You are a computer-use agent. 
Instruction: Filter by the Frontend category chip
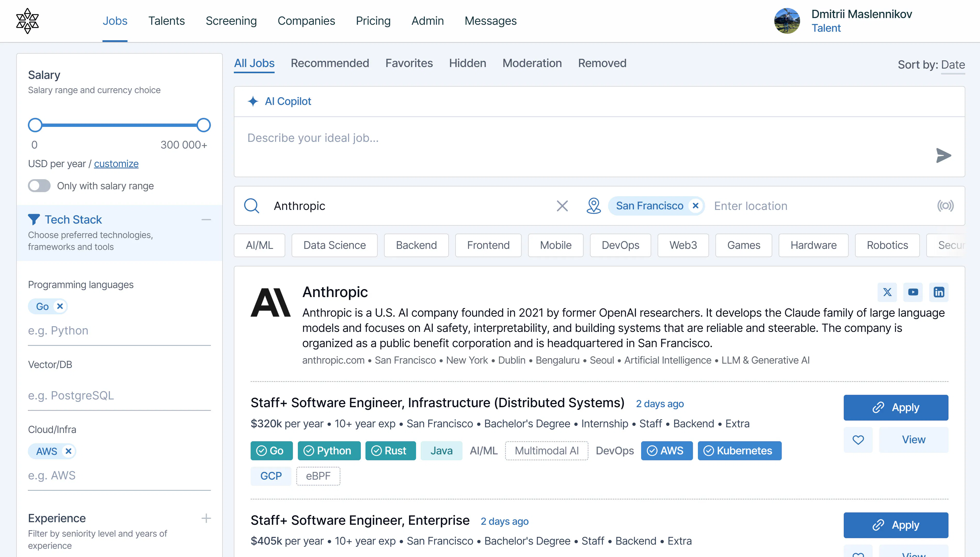pyautogui.click(x=488, y=245)
